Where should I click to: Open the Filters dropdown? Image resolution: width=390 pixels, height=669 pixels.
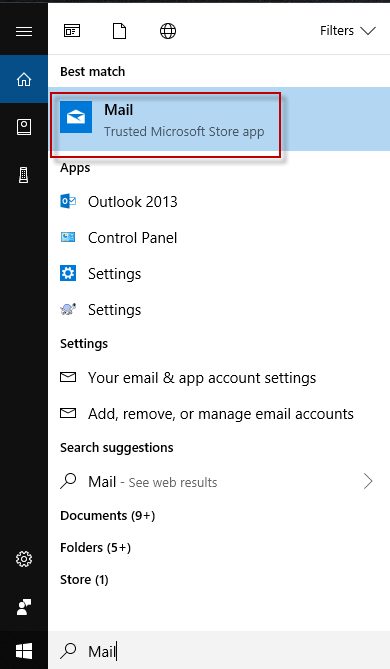(x=348, y=31)
